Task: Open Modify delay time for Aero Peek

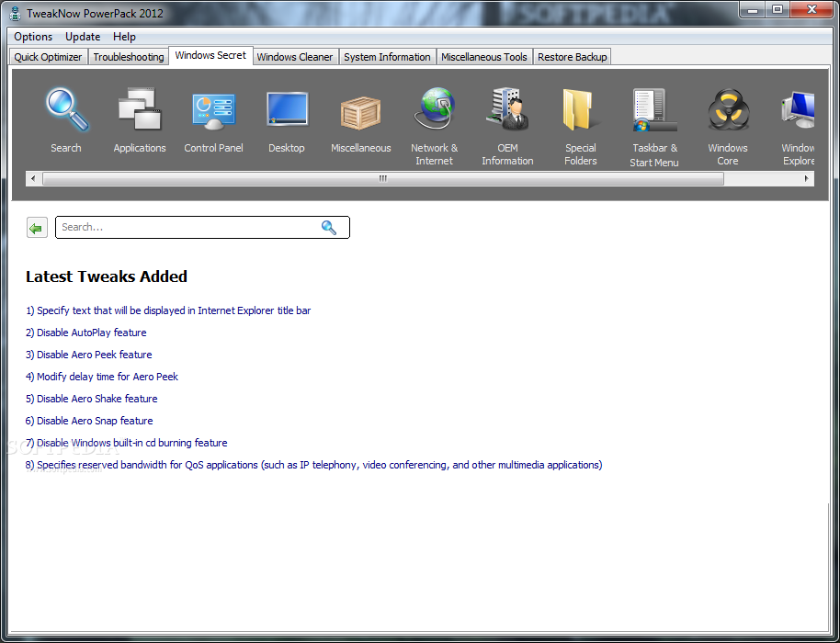Action: coord(102,377)
